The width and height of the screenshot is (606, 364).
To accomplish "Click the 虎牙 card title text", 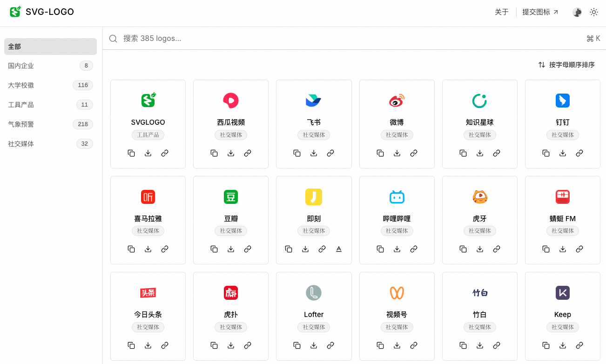I will [480, 219].
